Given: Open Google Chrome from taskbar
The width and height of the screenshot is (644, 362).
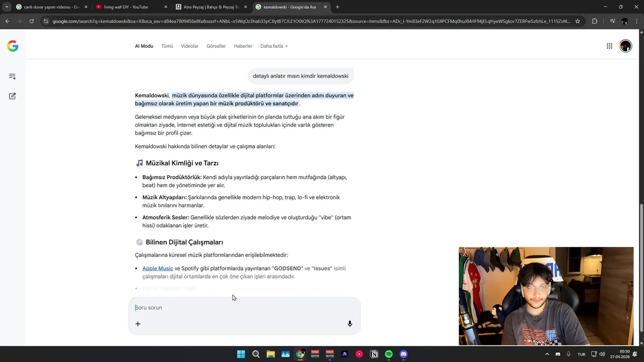Looking at the screenshot, I should 300,354.
